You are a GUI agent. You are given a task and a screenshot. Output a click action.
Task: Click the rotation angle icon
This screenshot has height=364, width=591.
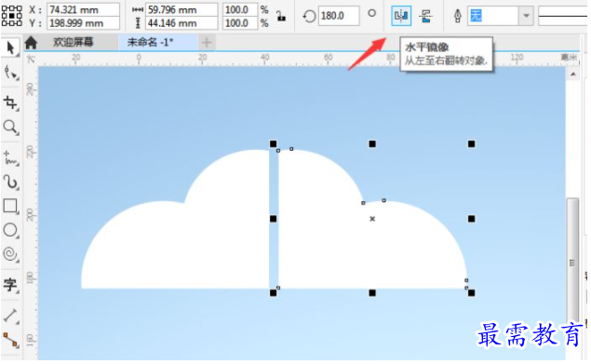click(309, 16)
